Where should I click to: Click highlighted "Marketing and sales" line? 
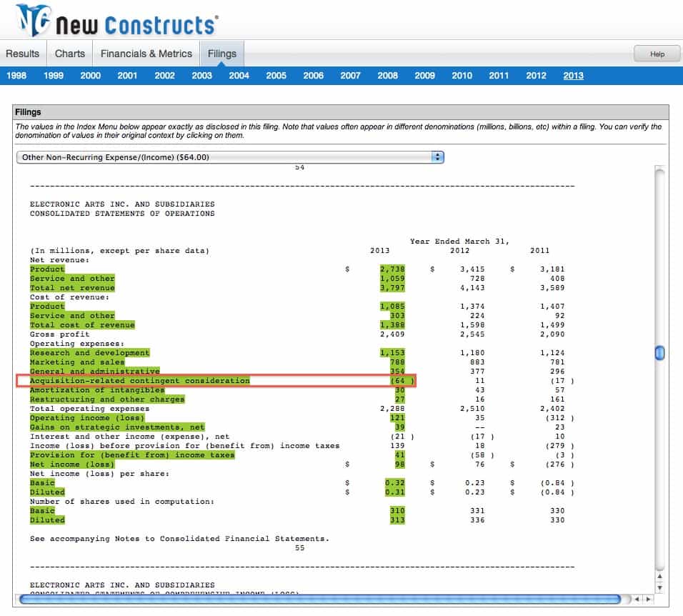coord(77,362)
